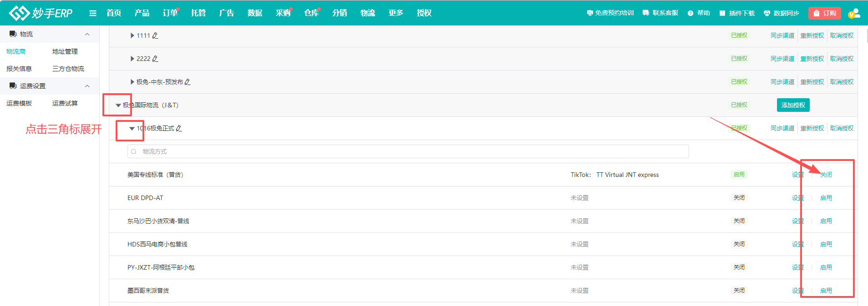868x306 pixels.
Task: Click the 妙手ERP logo
Action: point(41,13)
